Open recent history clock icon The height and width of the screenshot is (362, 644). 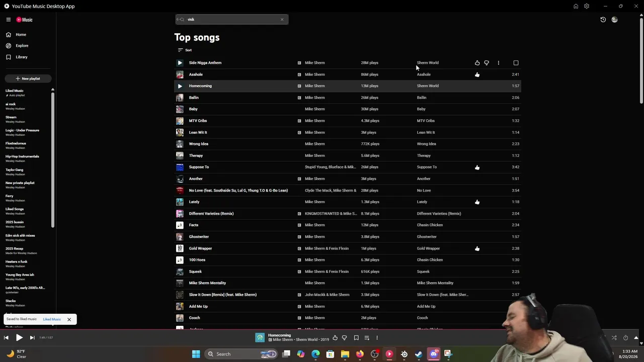(603, 20)
